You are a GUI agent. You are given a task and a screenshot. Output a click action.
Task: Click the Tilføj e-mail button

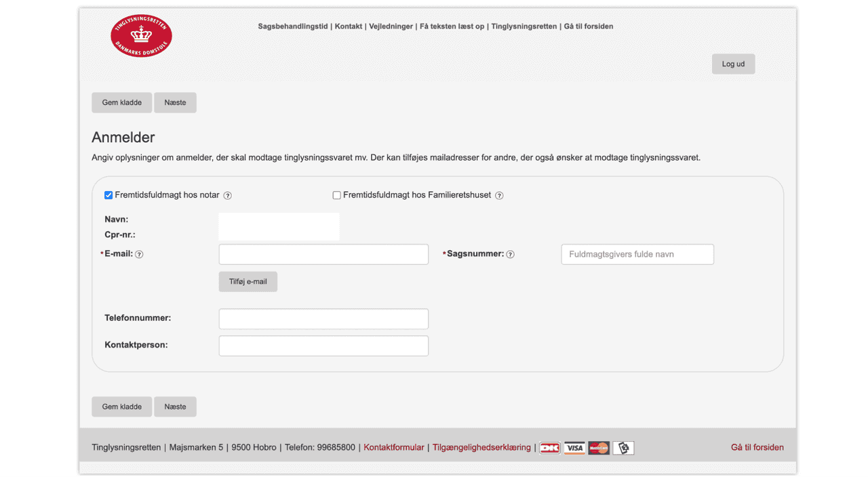248,282
